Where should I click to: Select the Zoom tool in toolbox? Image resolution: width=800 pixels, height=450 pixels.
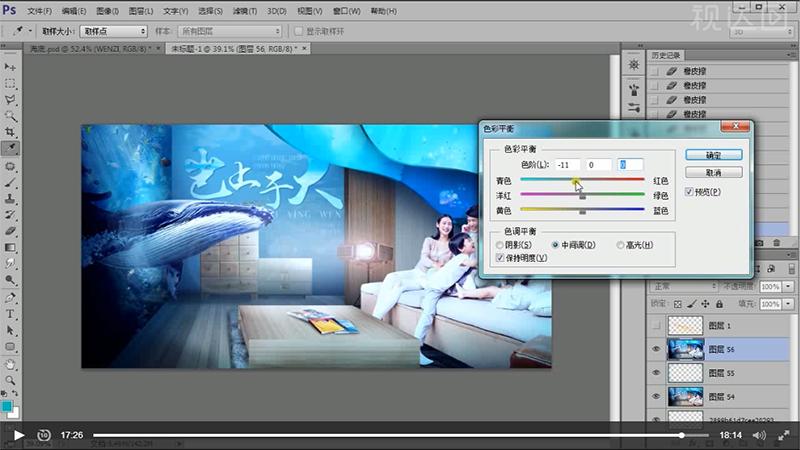coord(10,381)
